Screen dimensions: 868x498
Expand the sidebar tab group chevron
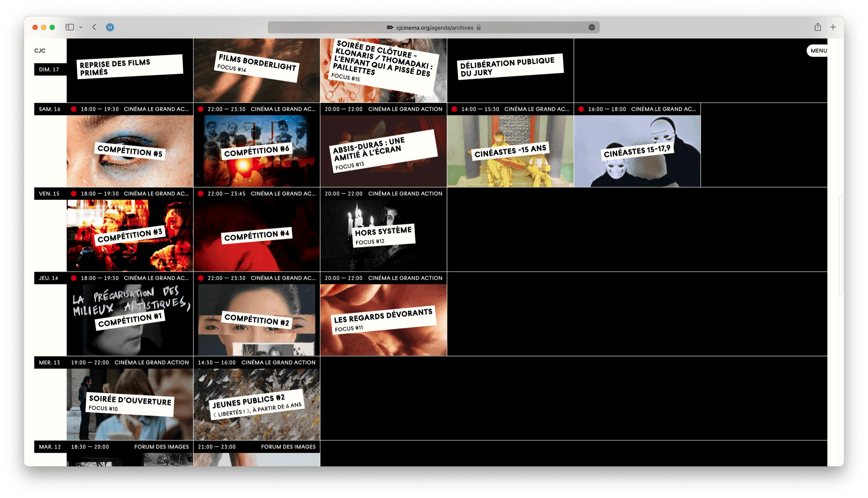pos(81,27)
